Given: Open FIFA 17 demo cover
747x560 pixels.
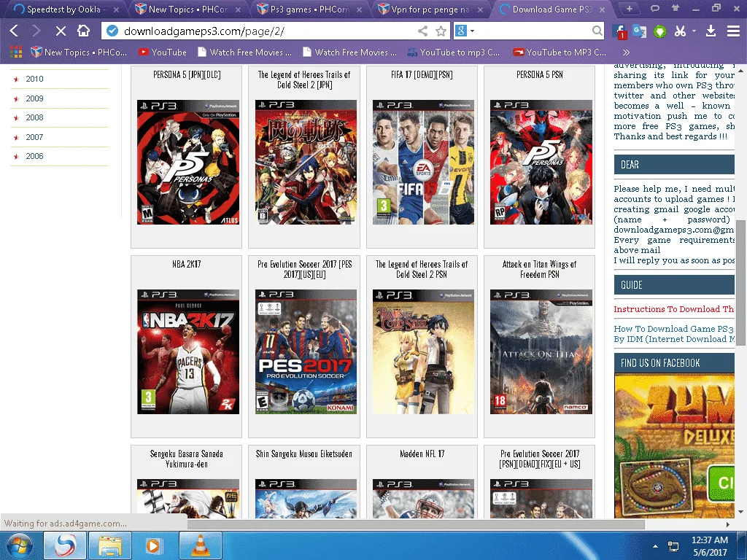Looking at the screenshot, I should coord(423,162).
